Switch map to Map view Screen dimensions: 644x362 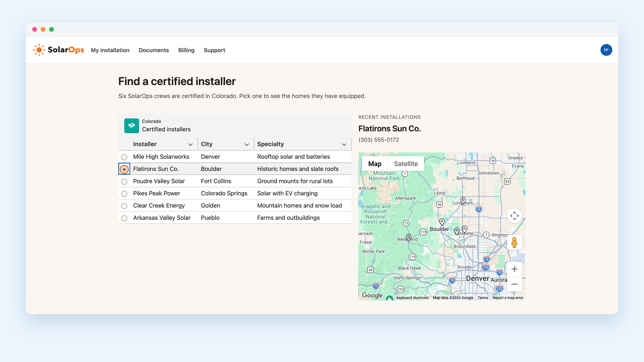pyautogui.click(x=375, y=164)
